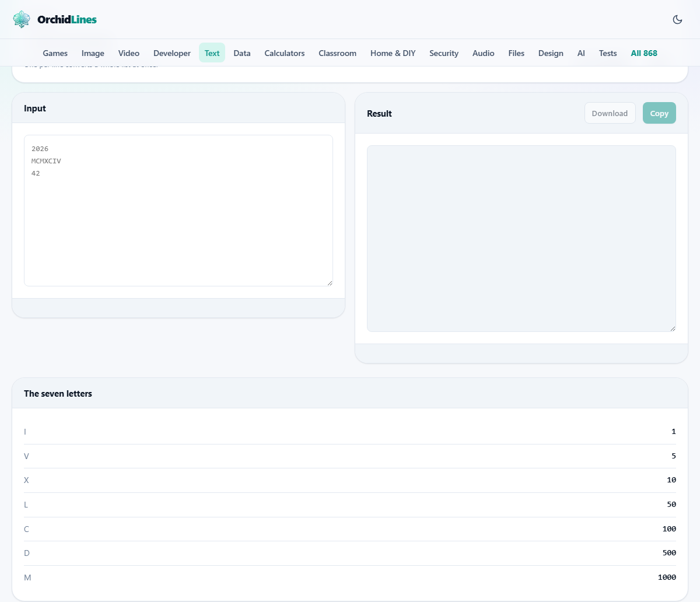Open the Developer category
Viewport: 700px width, 602px height.
coord(172,53)
